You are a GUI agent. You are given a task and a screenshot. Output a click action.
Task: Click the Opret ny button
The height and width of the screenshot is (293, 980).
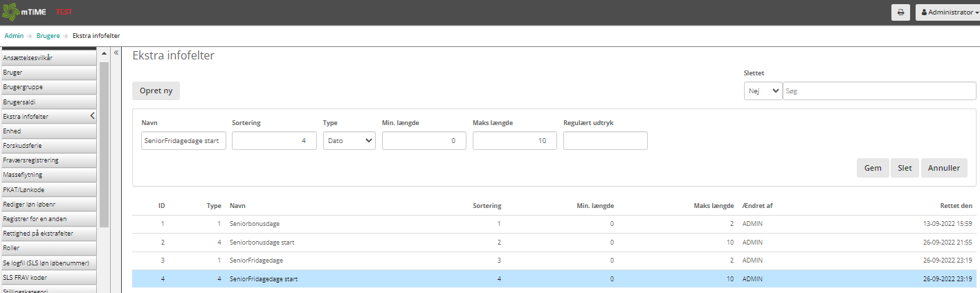pos(156,91)
